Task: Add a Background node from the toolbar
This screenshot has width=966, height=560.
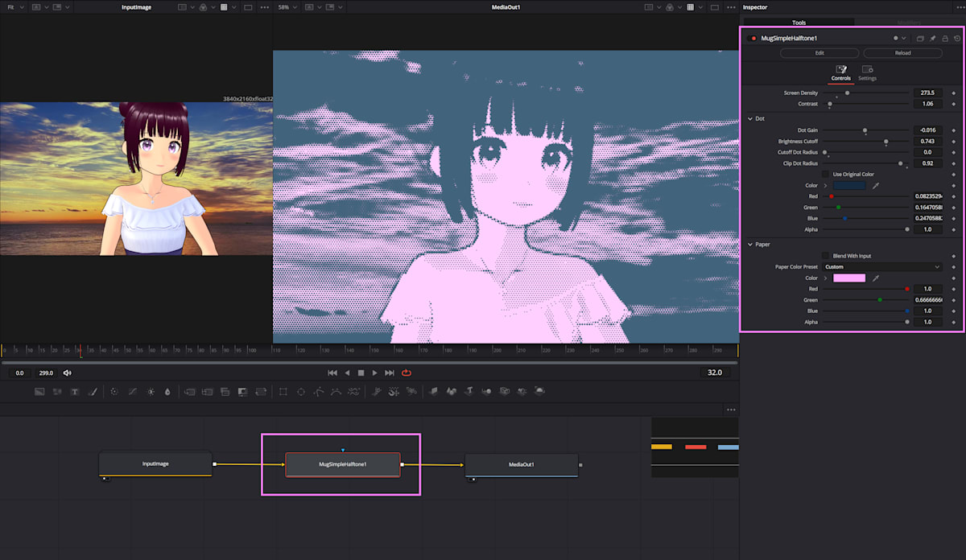Action: click(39, 392)
